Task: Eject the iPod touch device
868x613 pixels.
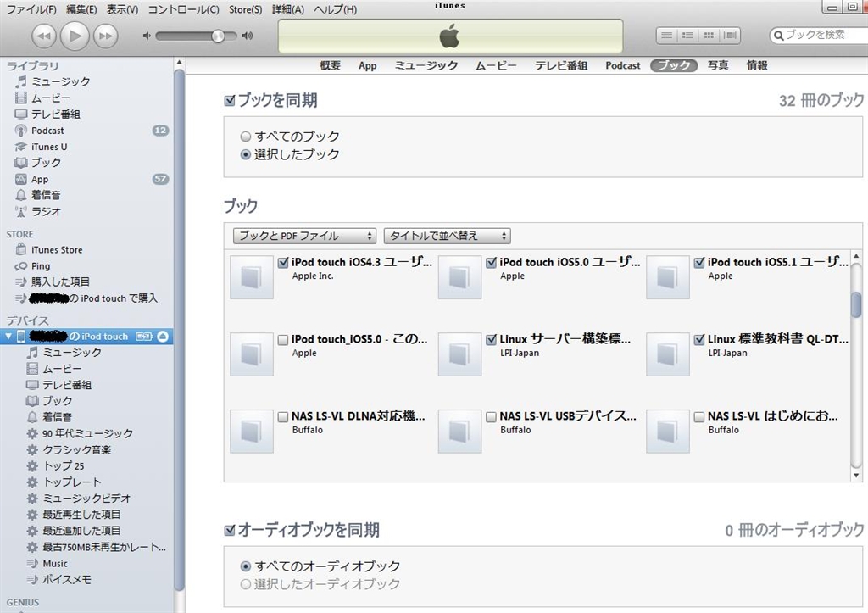Action: pos(163,337)
